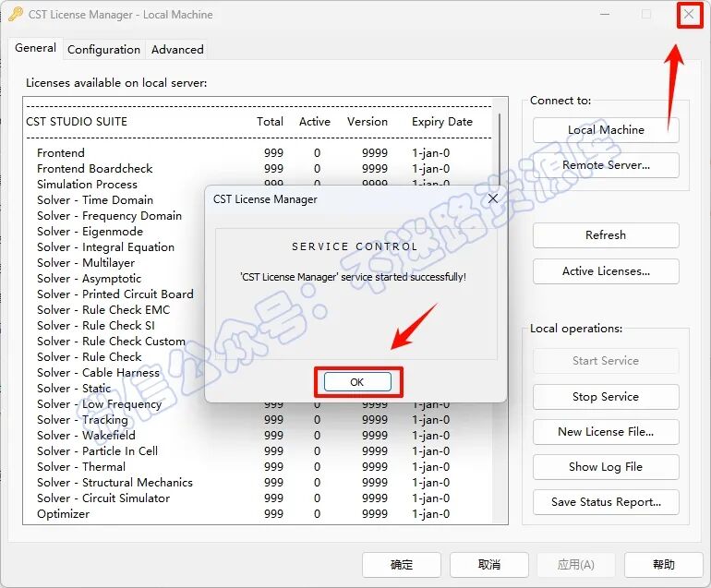Save Status Report
The height and width of the screenshot is (588, 711).
606,502
